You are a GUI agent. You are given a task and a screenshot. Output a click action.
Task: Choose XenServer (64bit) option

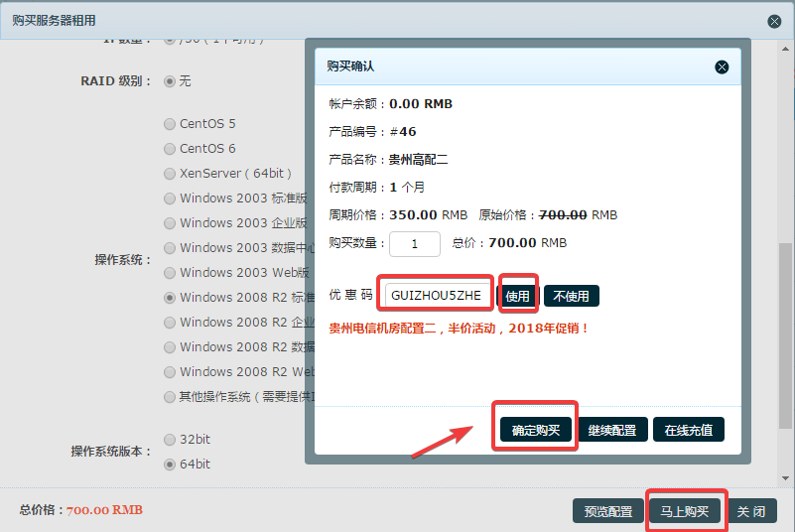point(169,174)
